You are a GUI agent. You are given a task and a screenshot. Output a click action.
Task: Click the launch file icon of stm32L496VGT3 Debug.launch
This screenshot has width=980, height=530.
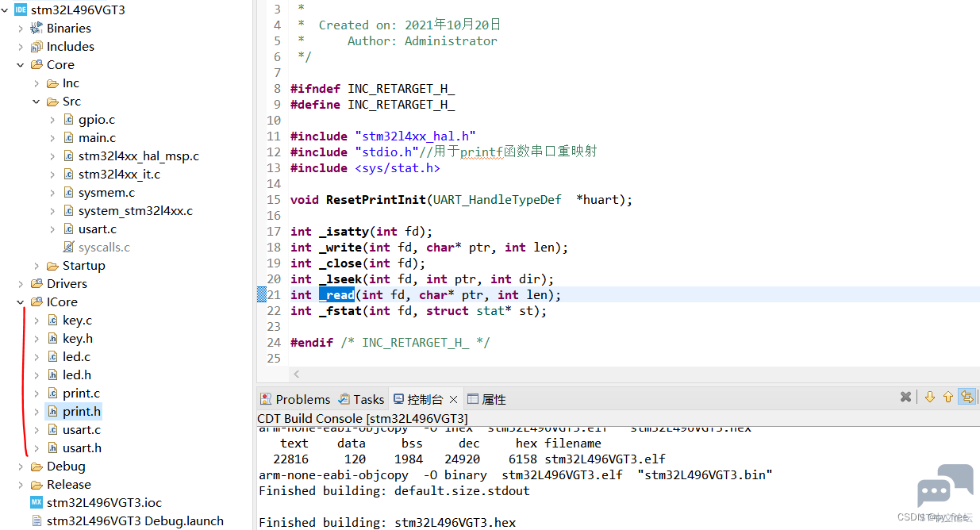(x=37, y=520)
